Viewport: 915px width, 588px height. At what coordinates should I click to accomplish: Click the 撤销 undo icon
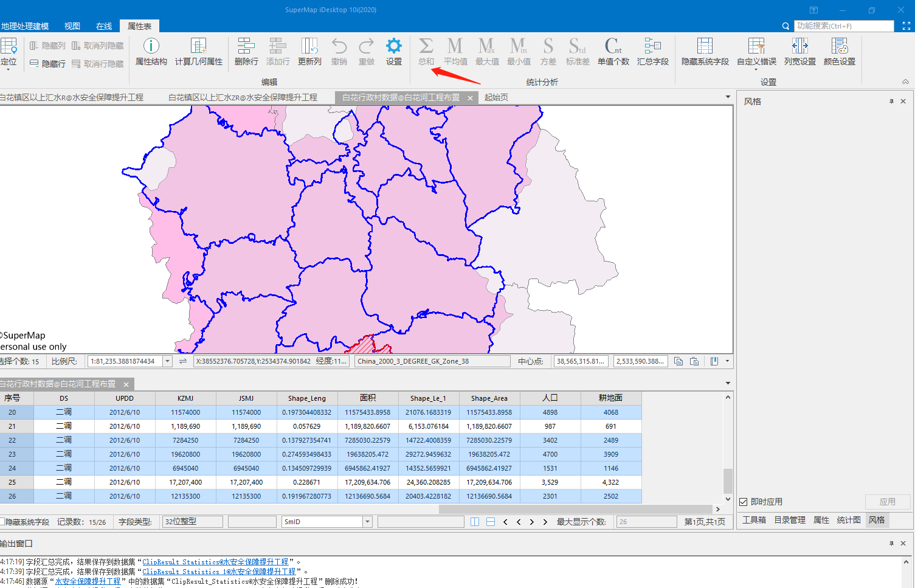tap(339, 46)
